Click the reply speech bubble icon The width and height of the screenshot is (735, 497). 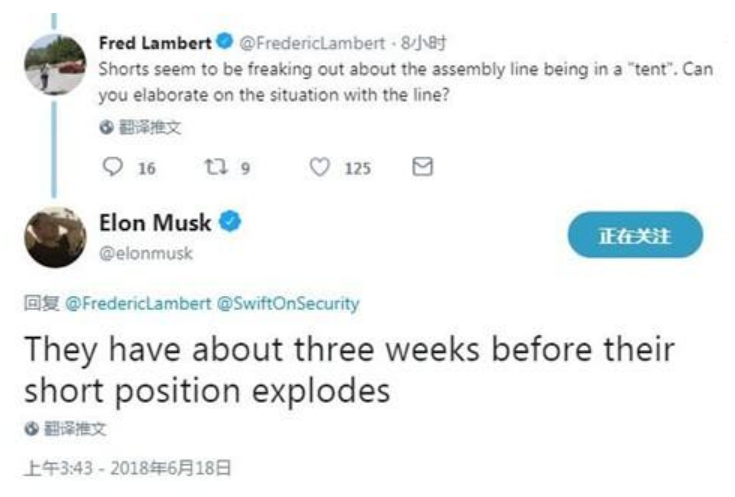pos(112,166)
